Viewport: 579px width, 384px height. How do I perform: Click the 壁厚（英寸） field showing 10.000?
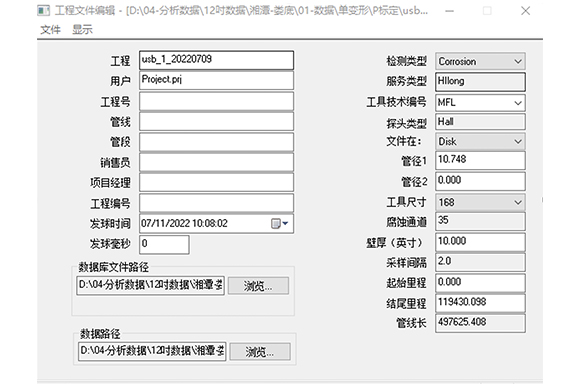[480, 242]
